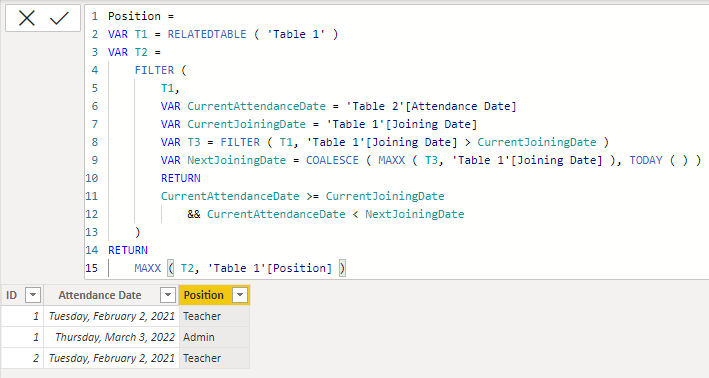709x378 pixels.
Task: Select the Position column header
Action: (214, 295)
